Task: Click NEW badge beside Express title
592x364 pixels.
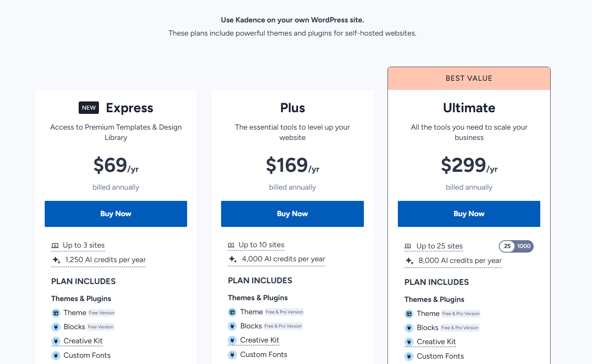Action: pos(89,108)
